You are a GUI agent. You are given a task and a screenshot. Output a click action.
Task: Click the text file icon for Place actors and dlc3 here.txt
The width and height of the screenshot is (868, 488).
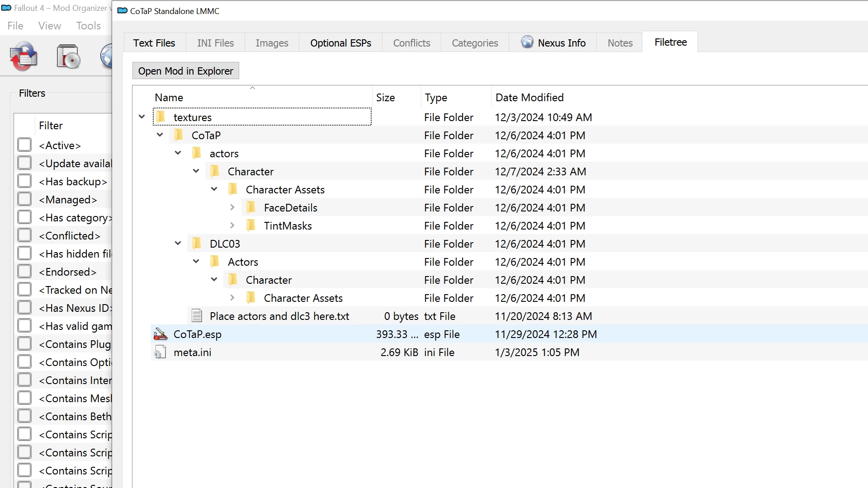click(197, 316)
